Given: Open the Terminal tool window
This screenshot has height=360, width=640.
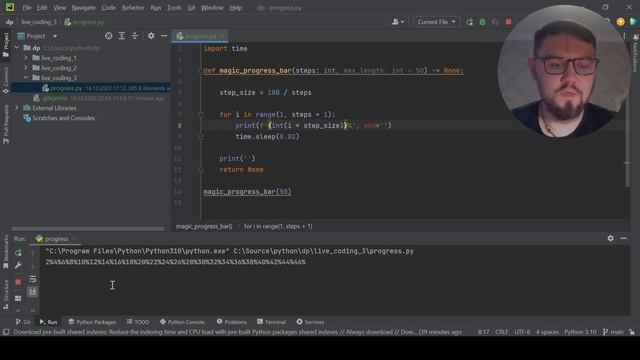Looking at the screenshot, I should (271, 322).
